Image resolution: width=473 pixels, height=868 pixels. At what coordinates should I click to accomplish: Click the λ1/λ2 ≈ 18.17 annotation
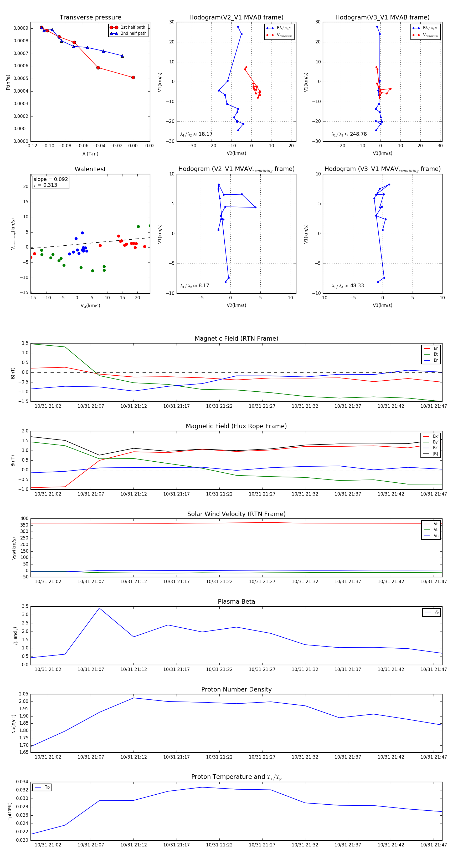196,134
